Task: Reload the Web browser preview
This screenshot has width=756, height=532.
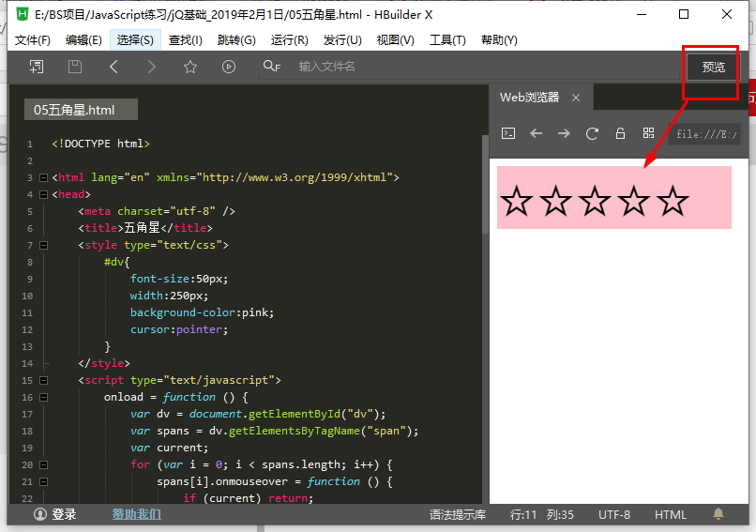Action: (x=592, y=133)
